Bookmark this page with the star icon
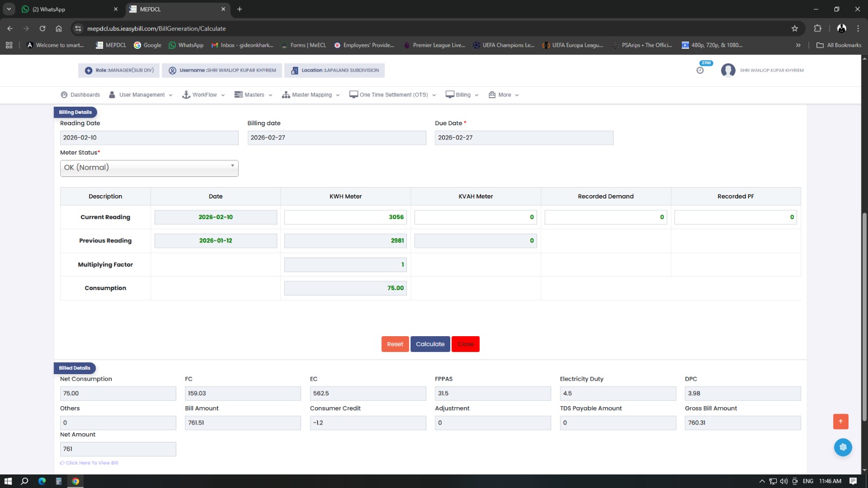This screenshot has height=488, width=868. [x=795, y=29]
